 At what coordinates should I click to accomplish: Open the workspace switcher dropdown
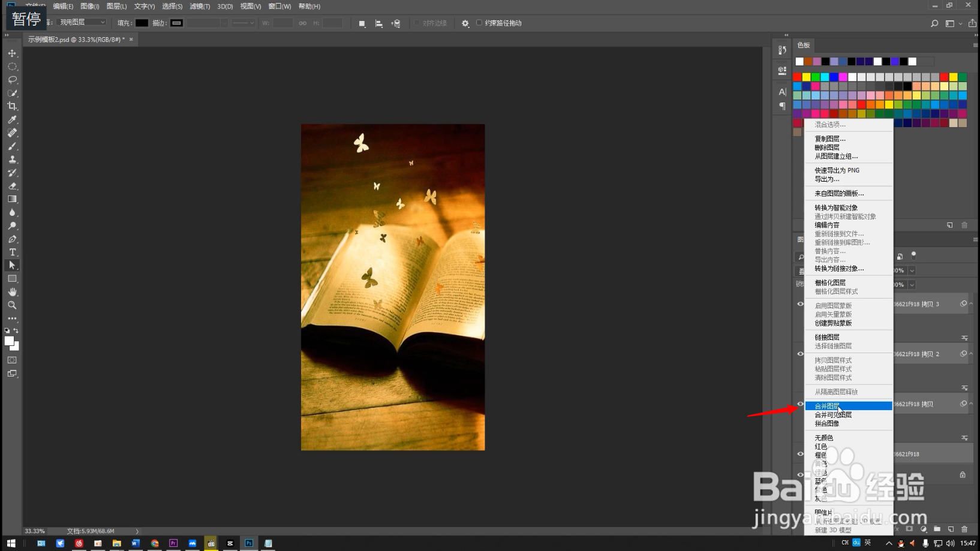tap(953, 23)
